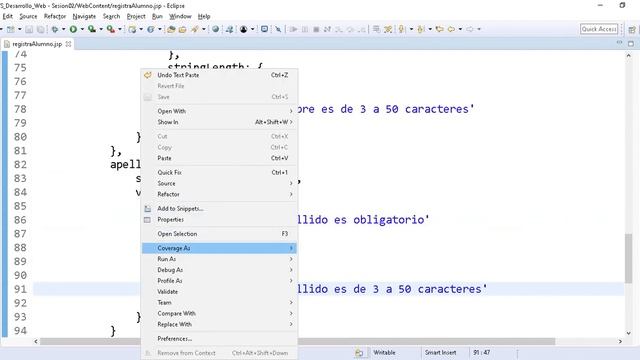Click the Save toolbar icon
640x360 pixels.
point(29,29)
